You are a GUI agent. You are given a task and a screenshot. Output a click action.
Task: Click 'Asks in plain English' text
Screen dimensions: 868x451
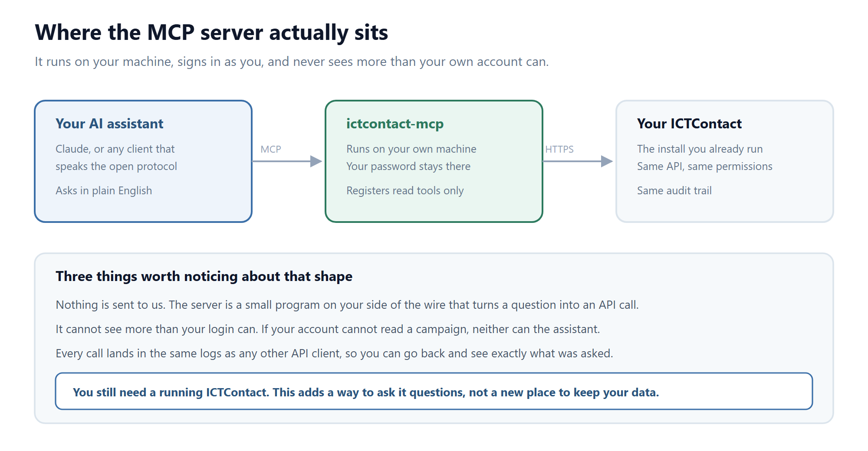tap(104, 190)
